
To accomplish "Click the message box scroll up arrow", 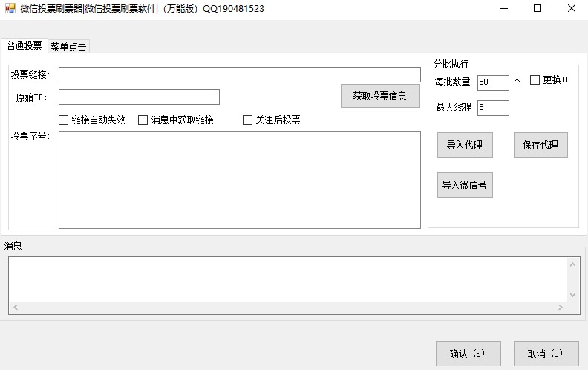I will (x=572, y=265).
